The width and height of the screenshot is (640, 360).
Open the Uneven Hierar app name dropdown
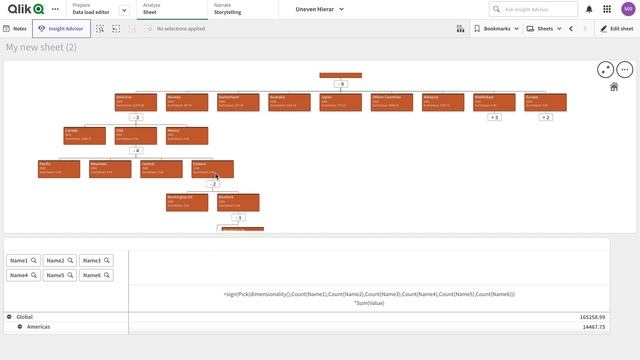pos(320,9)
